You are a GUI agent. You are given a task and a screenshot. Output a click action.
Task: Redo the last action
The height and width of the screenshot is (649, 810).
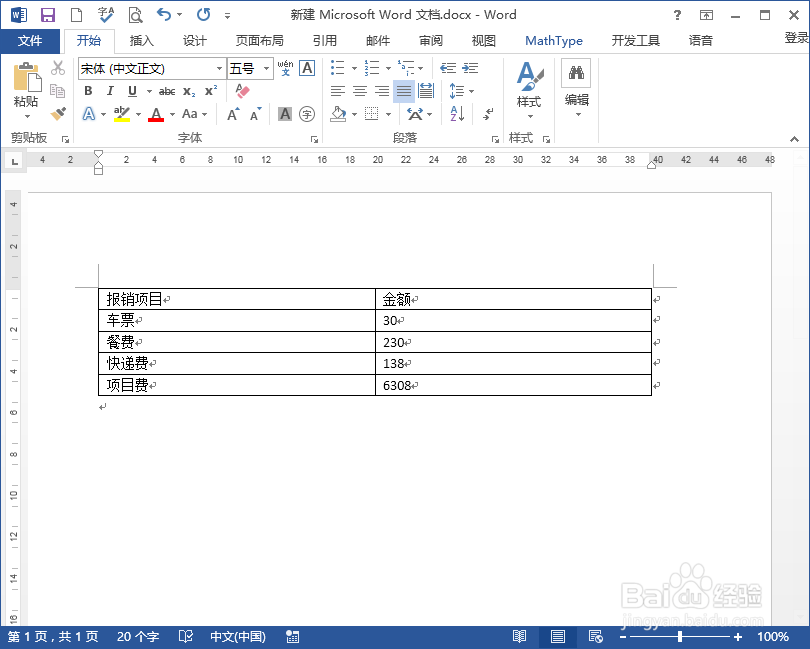pyautogui.click(x=204, y=14)
